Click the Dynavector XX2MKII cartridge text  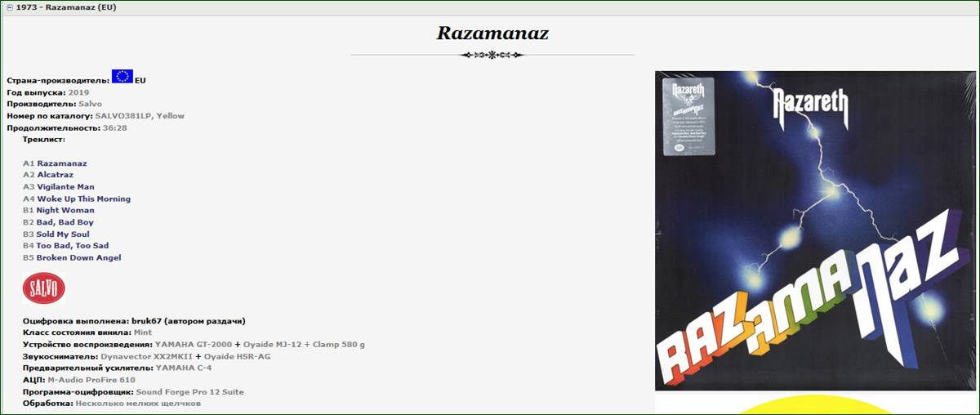[147, 356]
